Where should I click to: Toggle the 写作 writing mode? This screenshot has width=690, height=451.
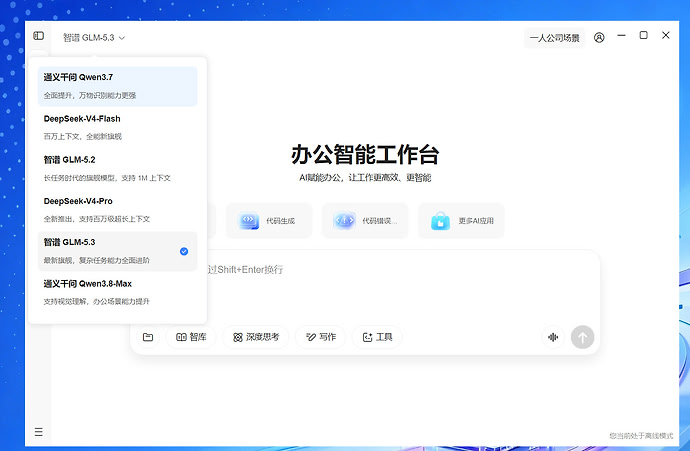click(x=320, y=337)
